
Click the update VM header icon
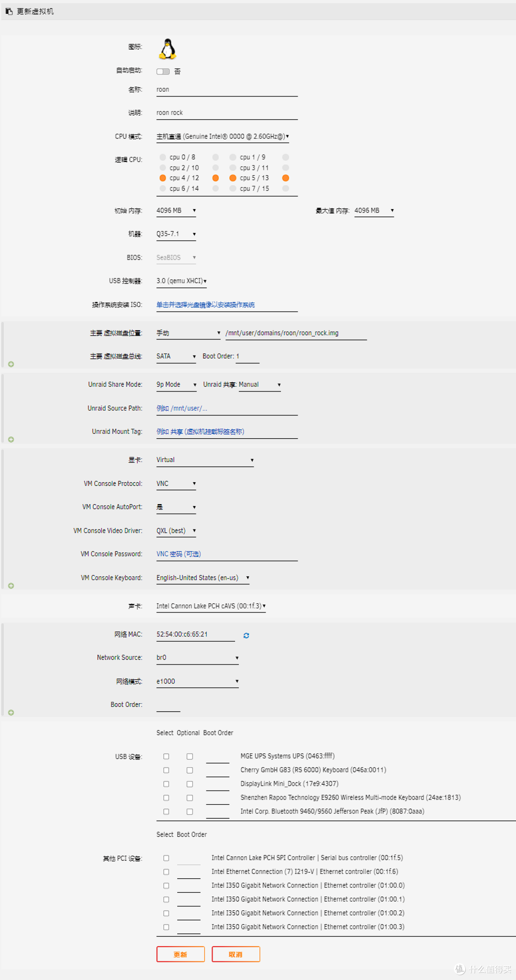click(x=9, y=11)
